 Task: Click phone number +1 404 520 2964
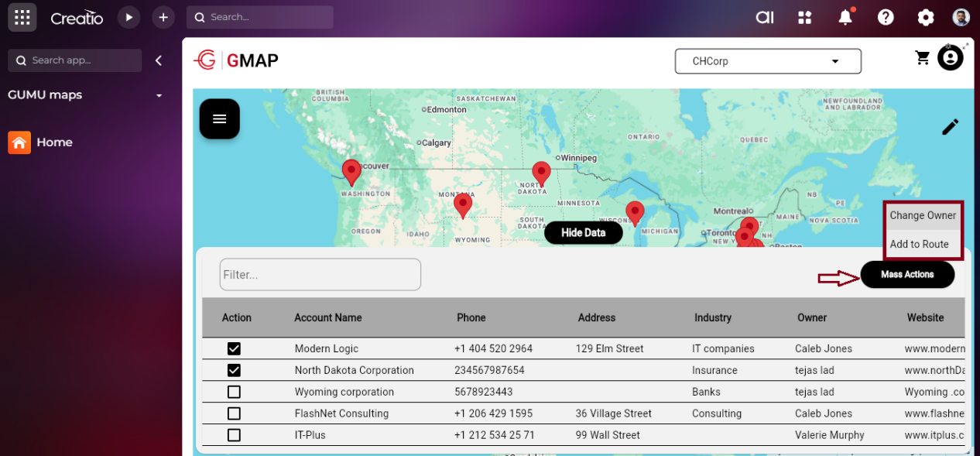[494, 348]
